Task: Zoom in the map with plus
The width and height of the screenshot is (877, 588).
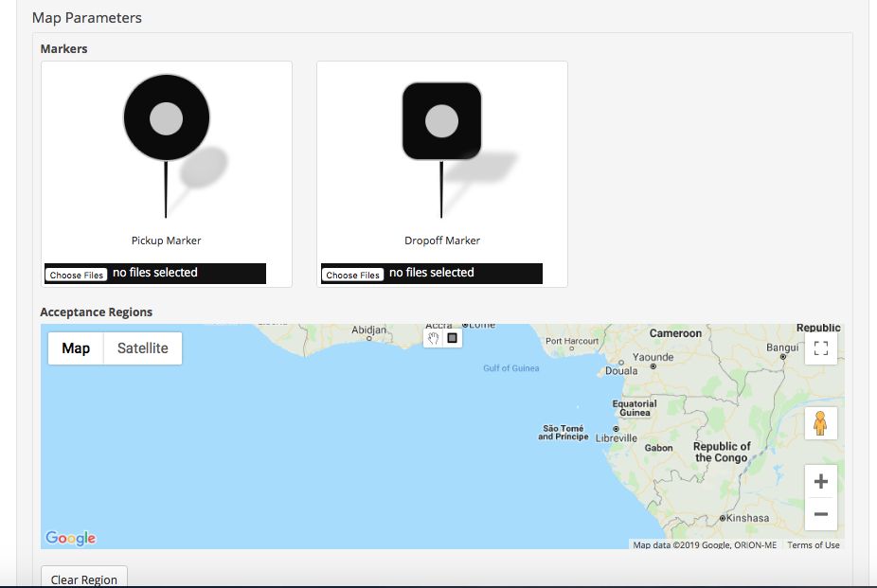Action: [820, 481]
